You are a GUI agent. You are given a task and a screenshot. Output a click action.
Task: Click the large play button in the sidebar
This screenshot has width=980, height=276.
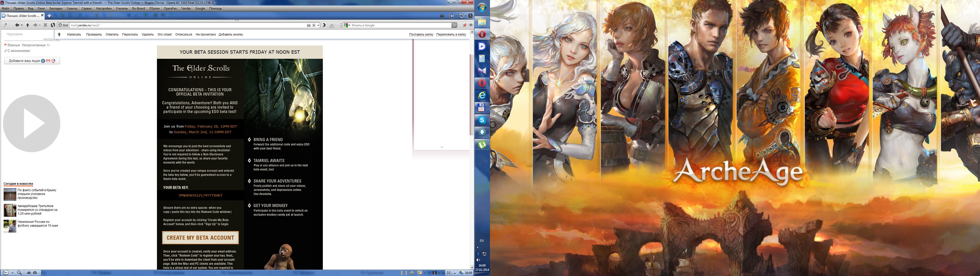[x=32, y=123]
